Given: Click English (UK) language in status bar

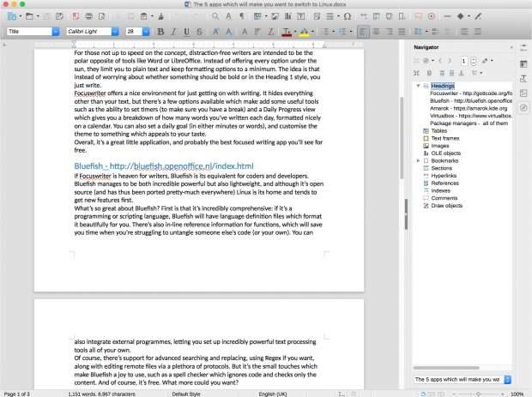Looking at the screenshot, I should pyautogui.click(x=273, y=394).
